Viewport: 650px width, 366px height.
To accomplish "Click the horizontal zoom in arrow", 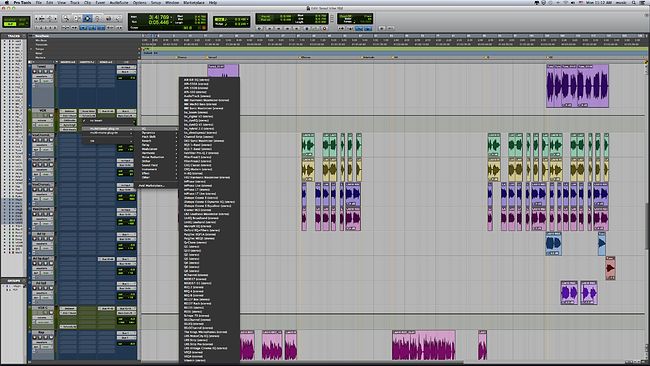I will (55, 19).
